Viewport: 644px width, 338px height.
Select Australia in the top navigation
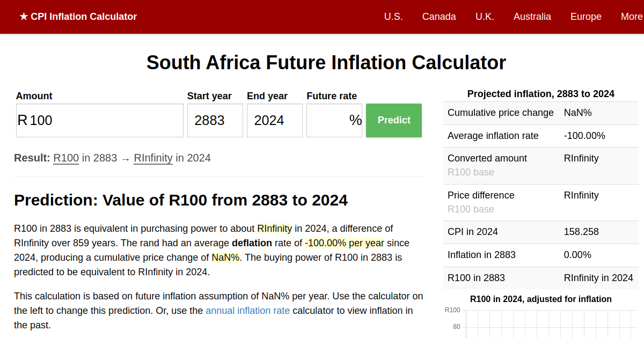point(532,17)
